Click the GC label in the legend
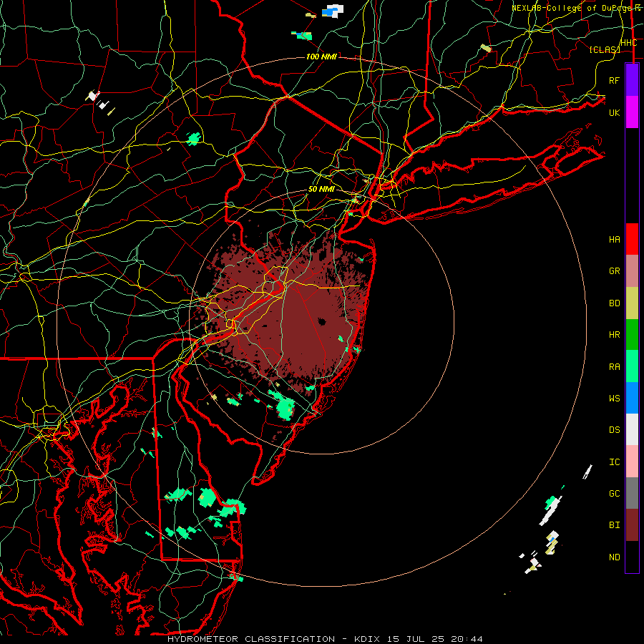 [x=614, y=494]
